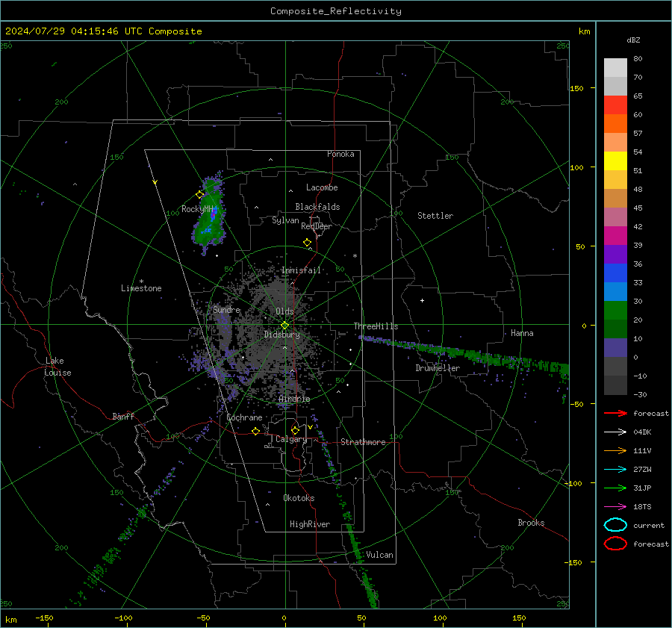The image size is (672, 628).
Task: Click the HighRiver city label
Action: coord(310,524)
